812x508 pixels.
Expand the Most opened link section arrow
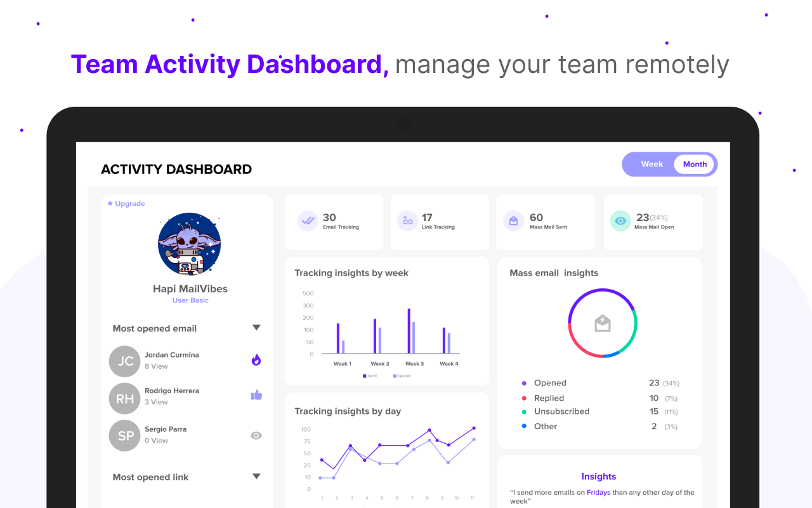pyautogui.click(x=256, y=476)
